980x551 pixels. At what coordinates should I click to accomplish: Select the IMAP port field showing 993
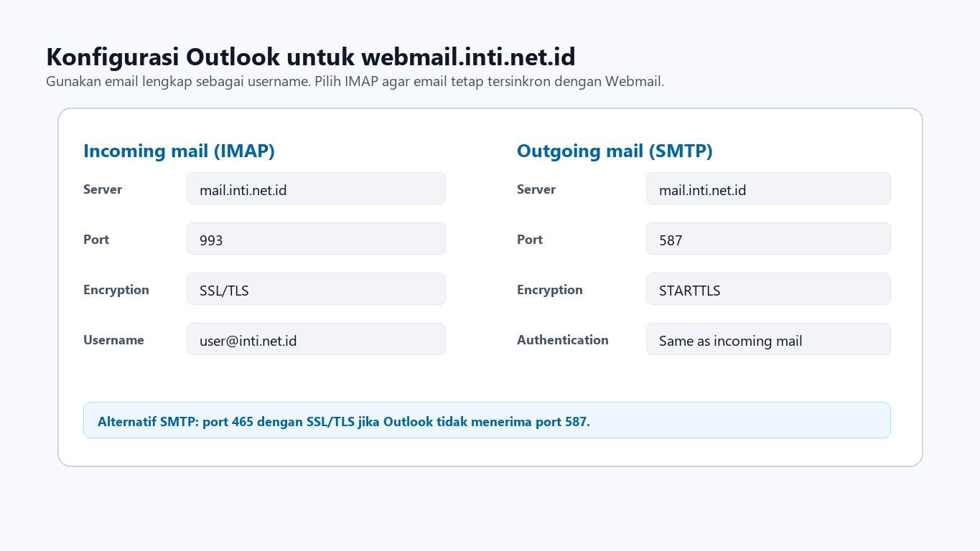316,239
